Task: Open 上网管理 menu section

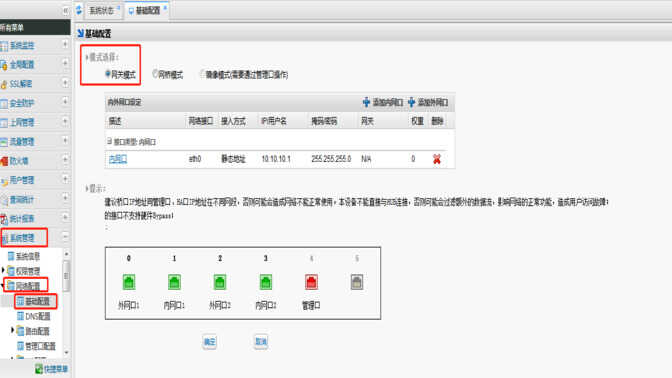Action: [22, 123]
